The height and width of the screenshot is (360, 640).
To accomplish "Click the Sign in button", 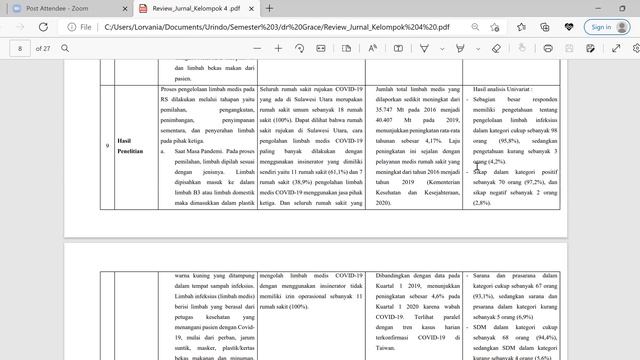I will 607,27.
